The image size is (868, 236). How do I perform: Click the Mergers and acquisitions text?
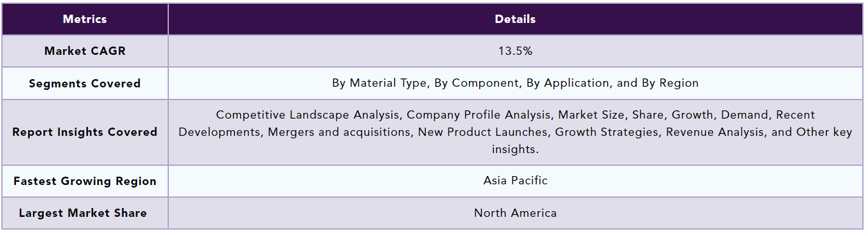(330, 132)
